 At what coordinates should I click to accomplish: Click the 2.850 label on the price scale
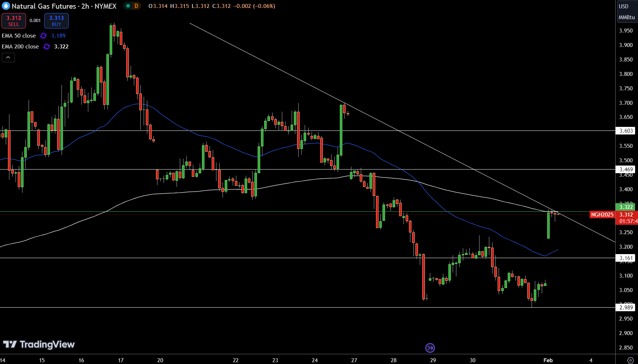(626, 348)
